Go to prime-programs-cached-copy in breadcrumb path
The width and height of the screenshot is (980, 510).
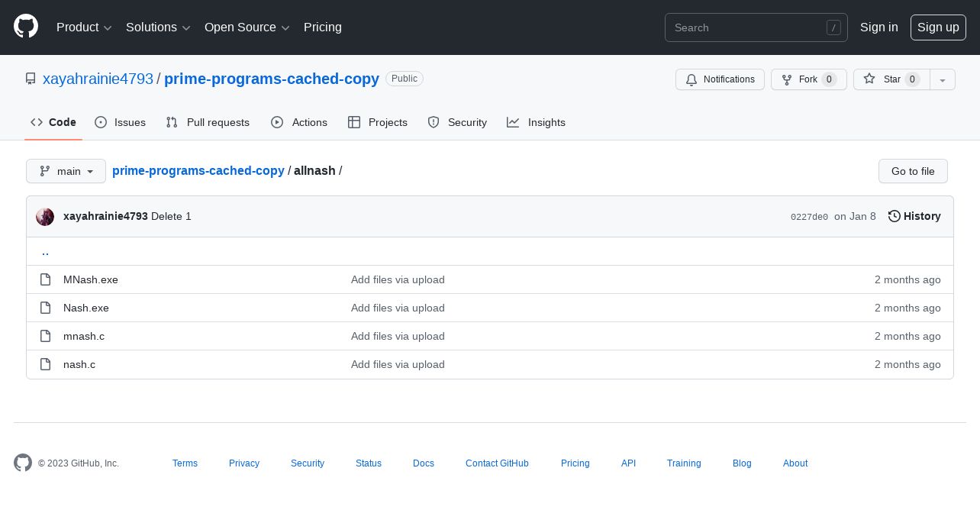point(198,170)
